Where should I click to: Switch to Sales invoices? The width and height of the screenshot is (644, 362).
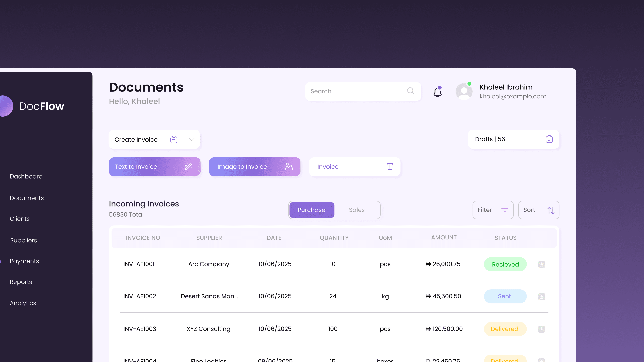click(357, 210)
